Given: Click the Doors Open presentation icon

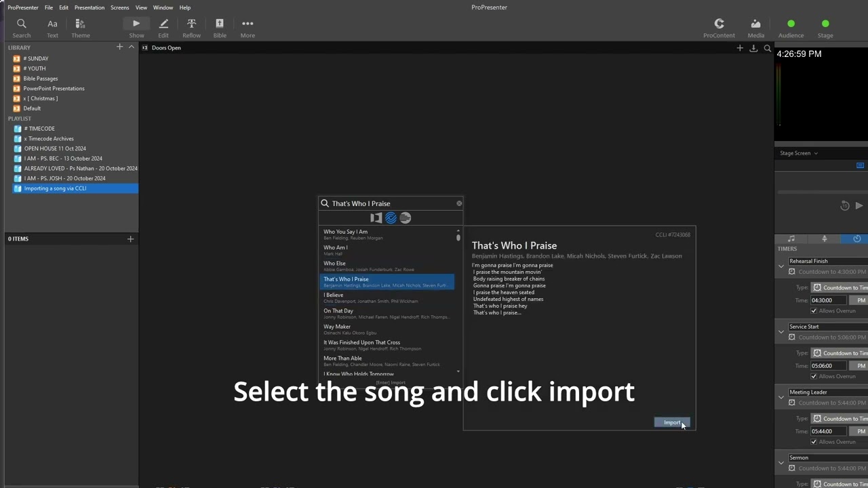Looking at the screenshot, I should click(144, 47).
